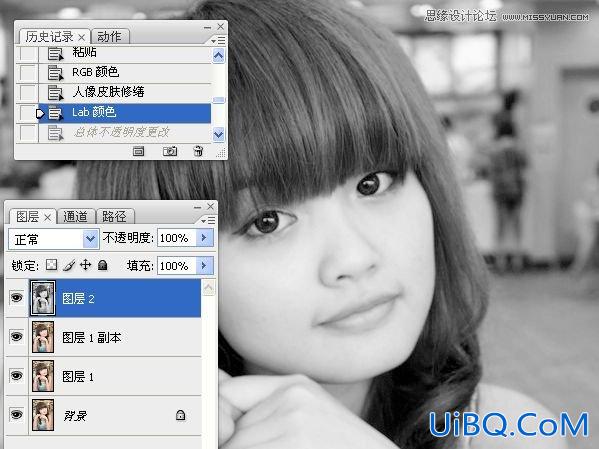This screenshot has height=449, width=599.
Task: Switch to the 历史记录 tab
Action: pos(49,37)
